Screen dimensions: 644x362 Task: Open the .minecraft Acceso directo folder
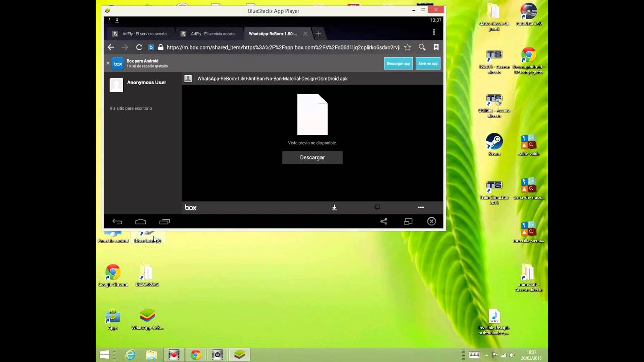tap(529, 278)
